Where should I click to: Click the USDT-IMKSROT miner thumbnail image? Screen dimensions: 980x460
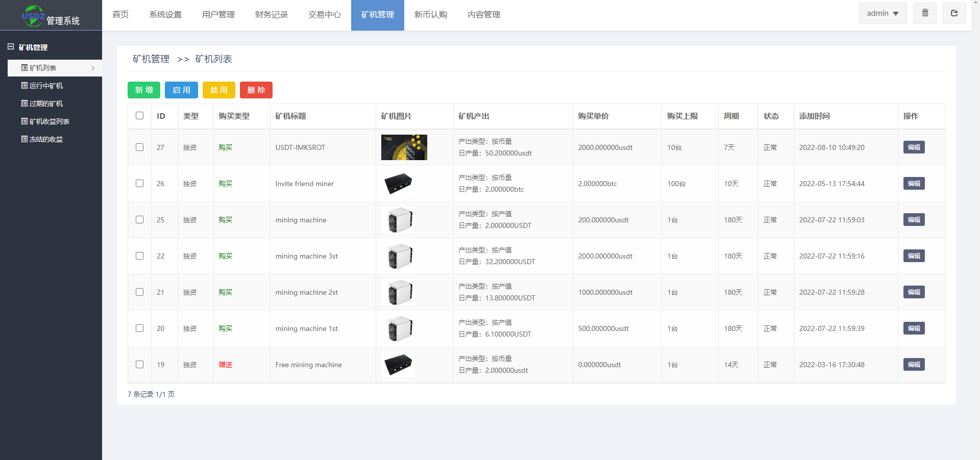click(x=404, y=147)
